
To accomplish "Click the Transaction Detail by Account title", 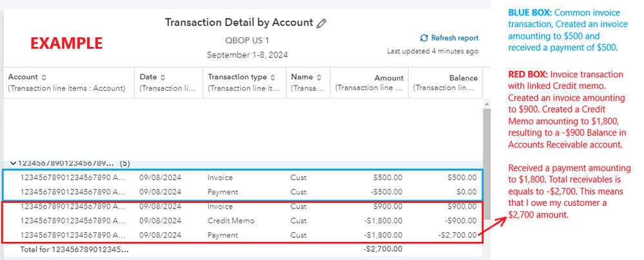I will click(239, 23).
